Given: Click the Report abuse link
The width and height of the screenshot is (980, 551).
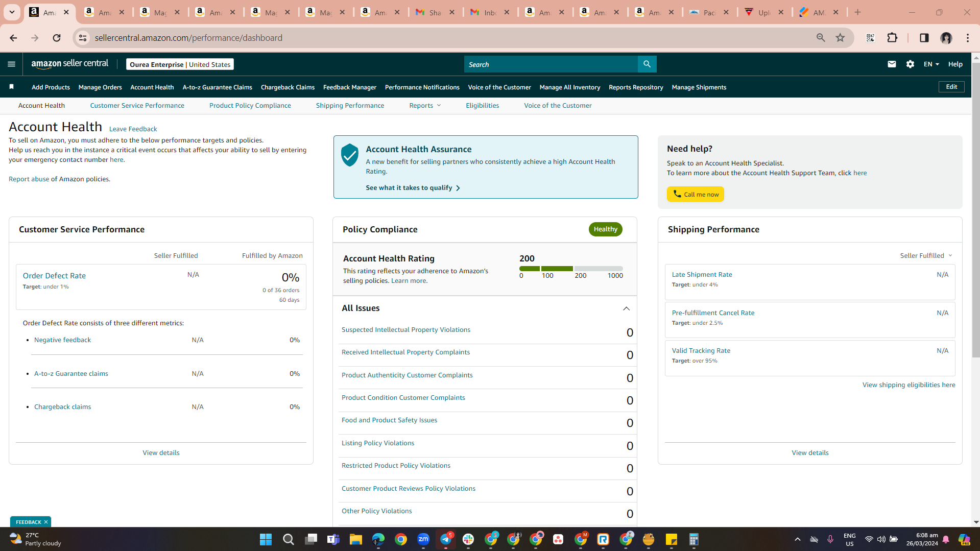Looking at the screenshot, I should pos(29,179).
